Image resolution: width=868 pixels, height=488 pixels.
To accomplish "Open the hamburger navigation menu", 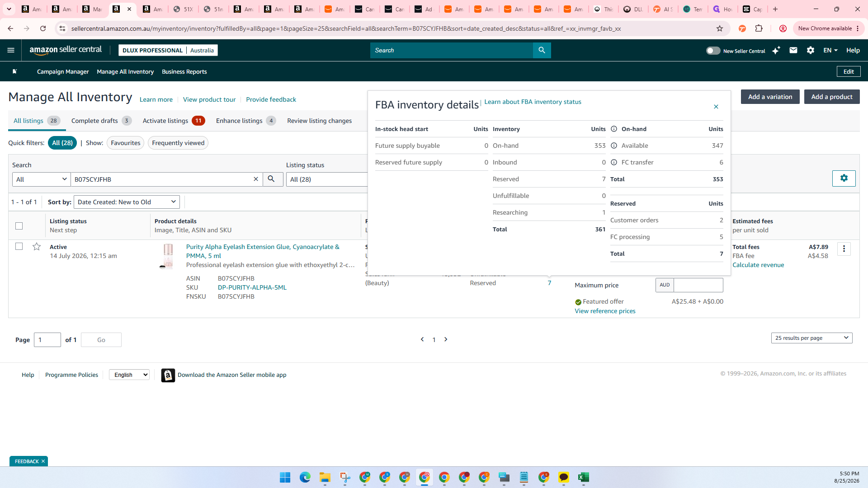I will (11, 50).
